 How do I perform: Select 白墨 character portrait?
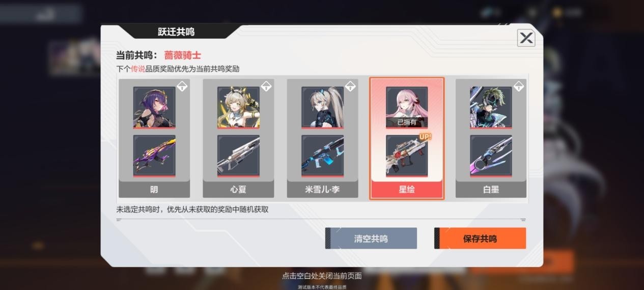pos(491,107)
